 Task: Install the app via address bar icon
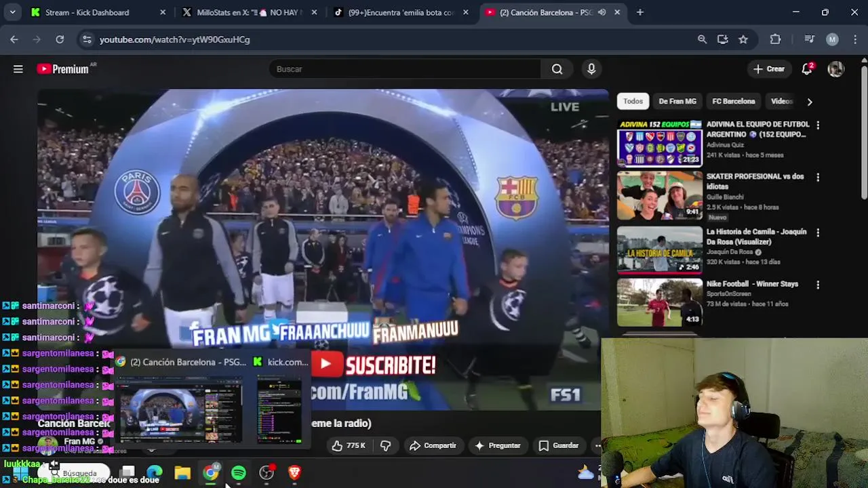[x=723, y=39]
